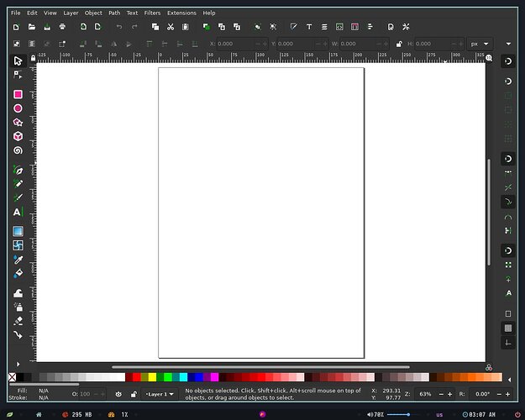
Task: Decrease the rotation value with minus
Action: point(499,394)
